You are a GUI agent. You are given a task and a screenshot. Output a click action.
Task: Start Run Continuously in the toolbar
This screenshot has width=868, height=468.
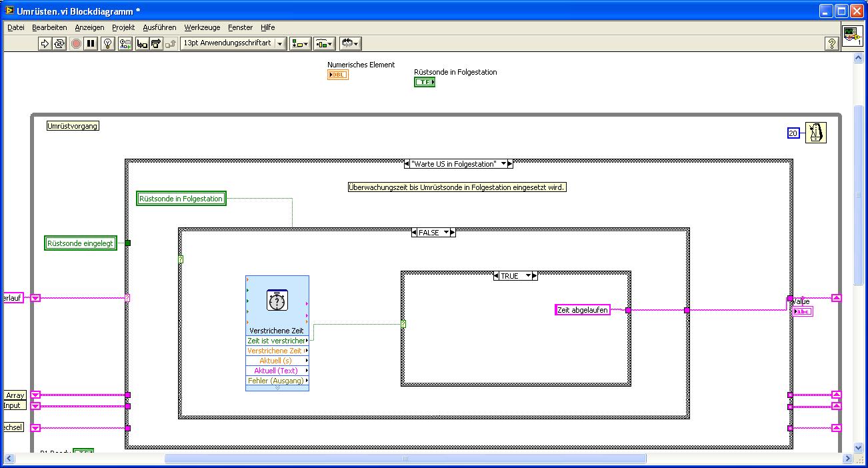tap(59, 43)
